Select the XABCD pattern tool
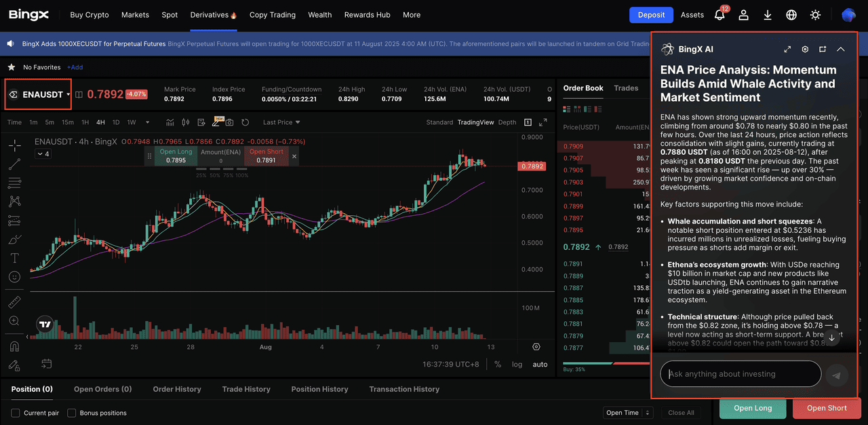Image resolution: width=868 pixels, height=425 pixels. (x=14, y=202)
